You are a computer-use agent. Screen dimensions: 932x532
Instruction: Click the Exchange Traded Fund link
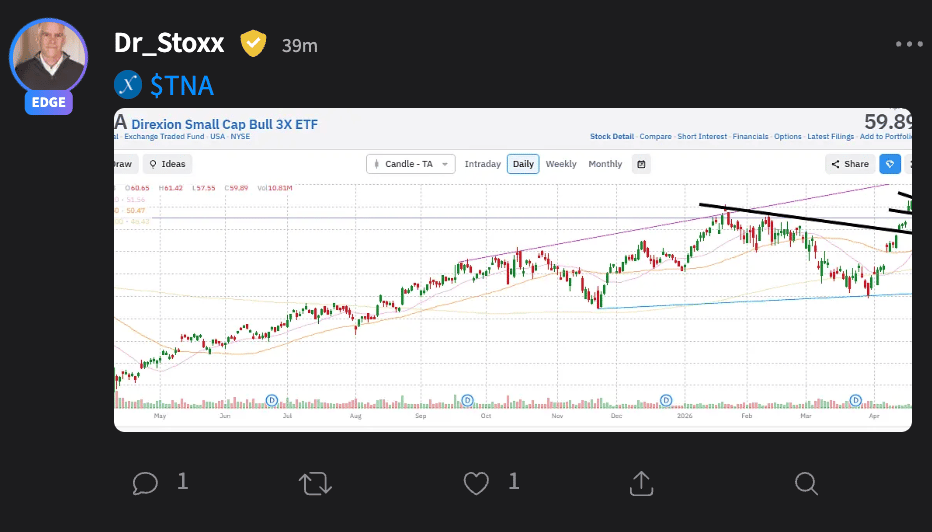coord(164,137)
